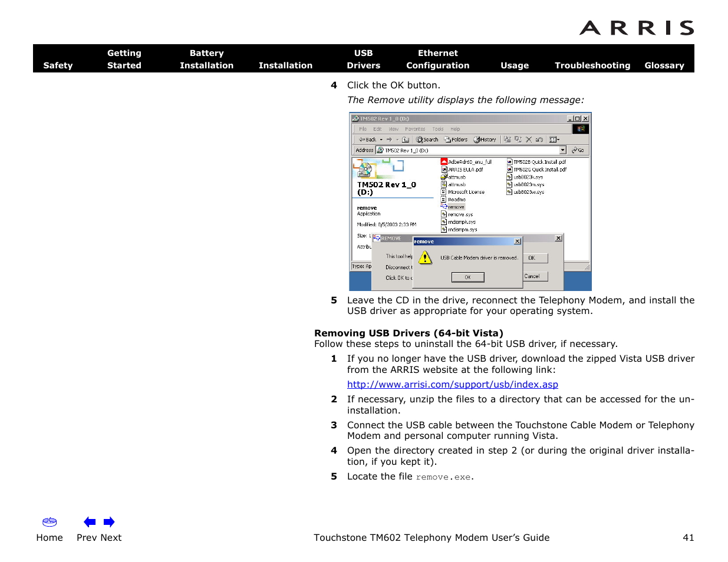Click the Home disc icon

click(x=50, y=522)
